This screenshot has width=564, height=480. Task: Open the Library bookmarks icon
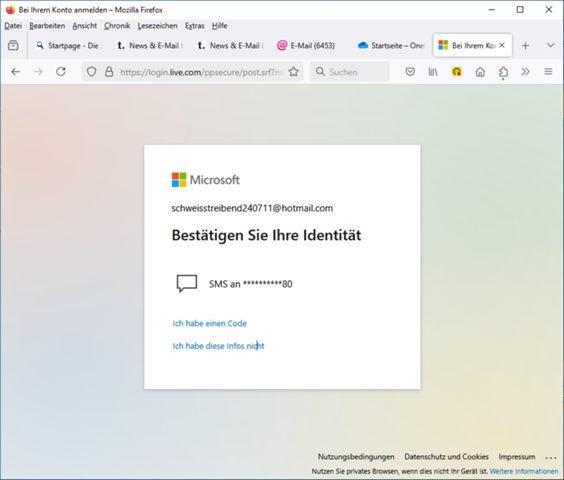433,72
